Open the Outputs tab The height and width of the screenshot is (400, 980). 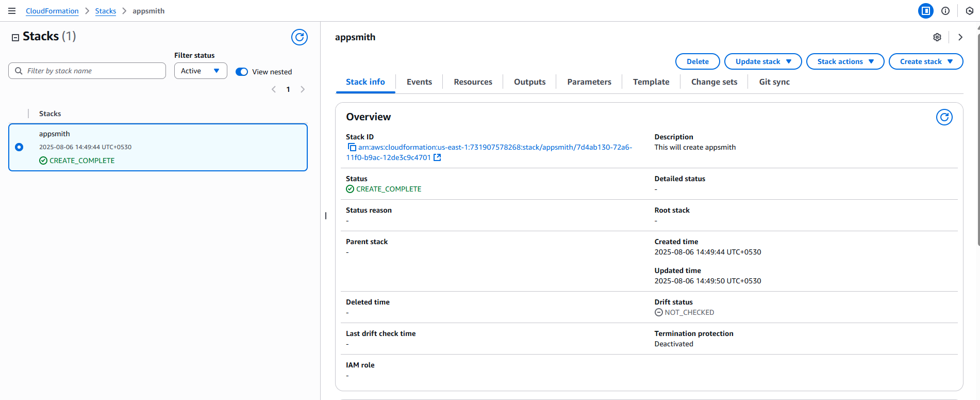[x=529, y=82]
